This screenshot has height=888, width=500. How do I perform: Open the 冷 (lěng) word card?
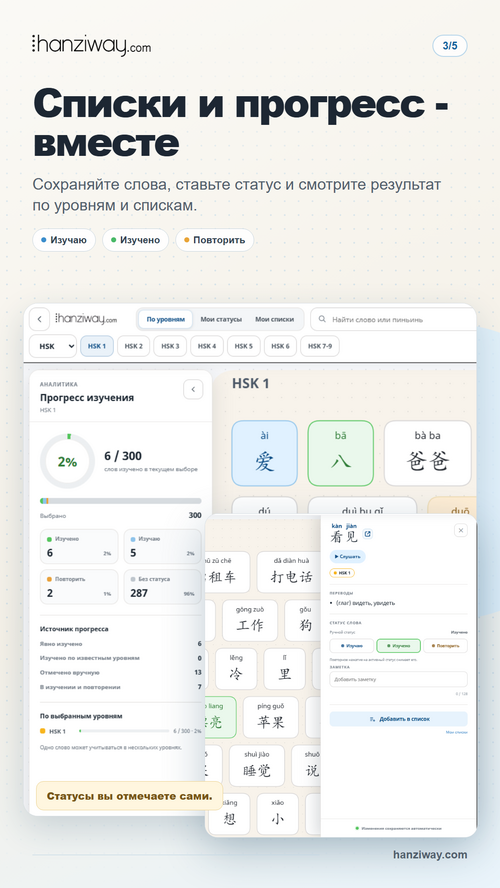coord(236,669)
